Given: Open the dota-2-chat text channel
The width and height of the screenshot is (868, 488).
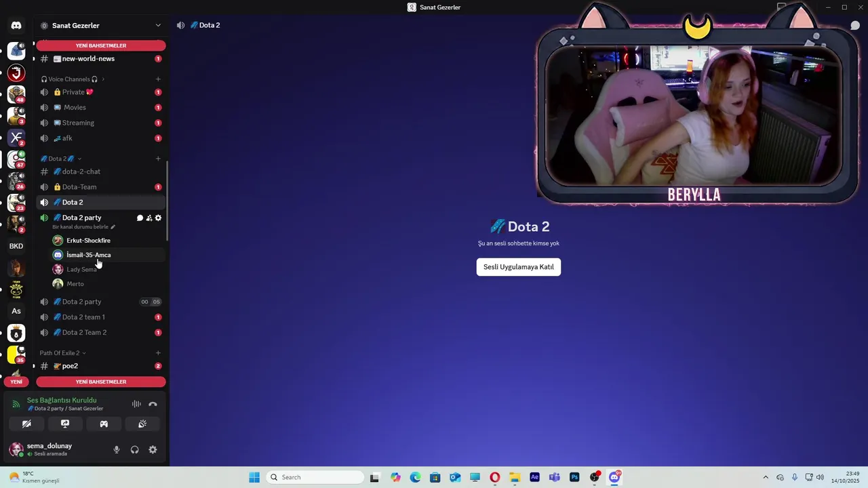Looking at the screenshot, I should (100, 171).
